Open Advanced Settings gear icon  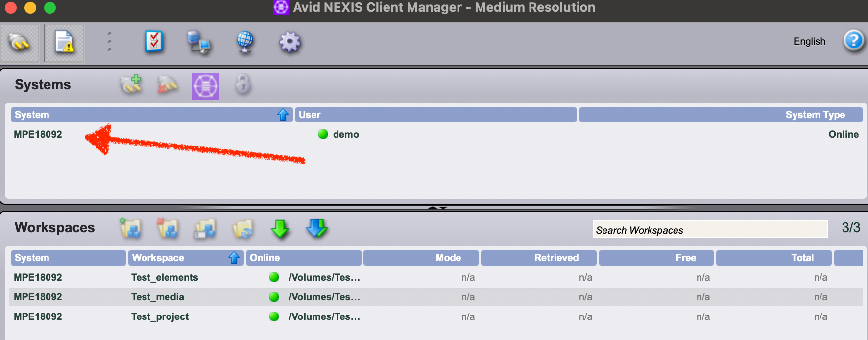[x=289, y=43]
